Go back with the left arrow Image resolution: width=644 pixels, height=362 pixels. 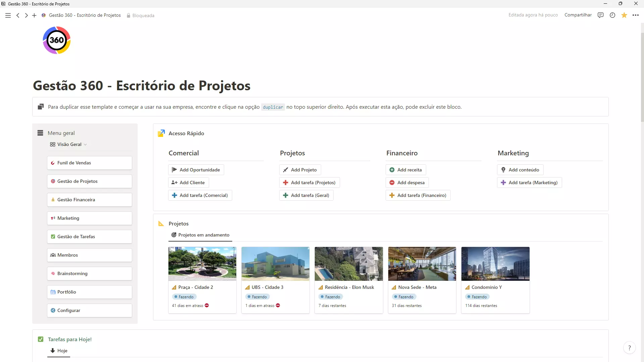coord(18,15)
